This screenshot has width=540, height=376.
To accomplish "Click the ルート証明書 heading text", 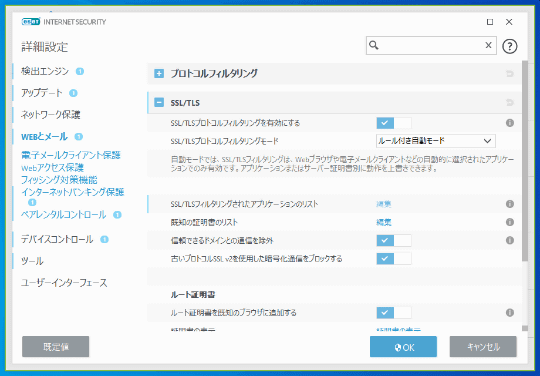I will [193, 295].
